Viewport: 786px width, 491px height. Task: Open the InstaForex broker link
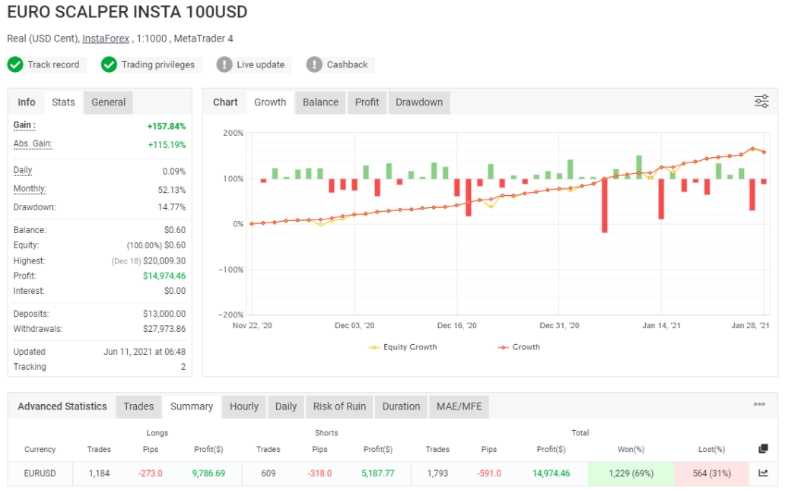106,39
